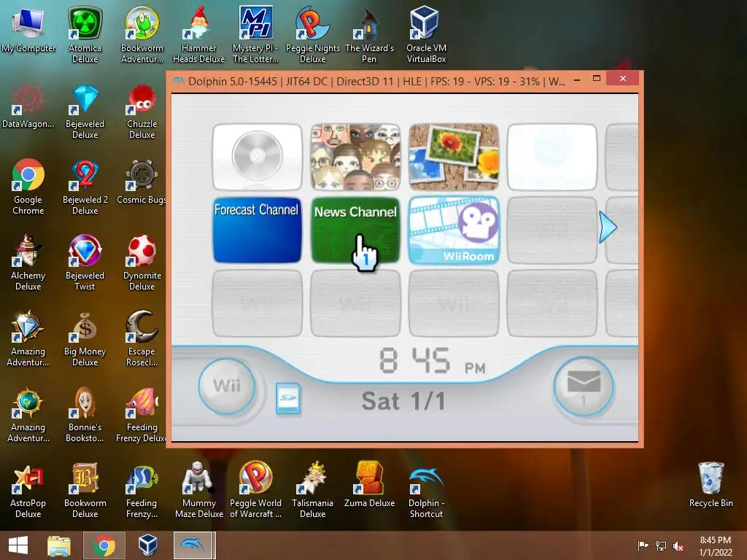Open The Wizard's Pen shortcut
This screenshot has height=560, width=747.
pyautogui.click(x=369, y=34)
